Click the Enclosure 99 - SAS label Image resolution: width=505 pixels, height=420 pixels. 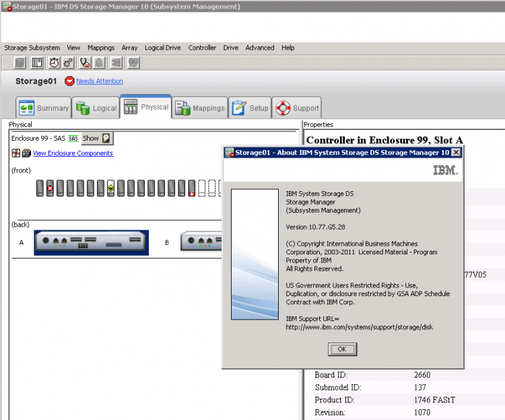(38, 139)
